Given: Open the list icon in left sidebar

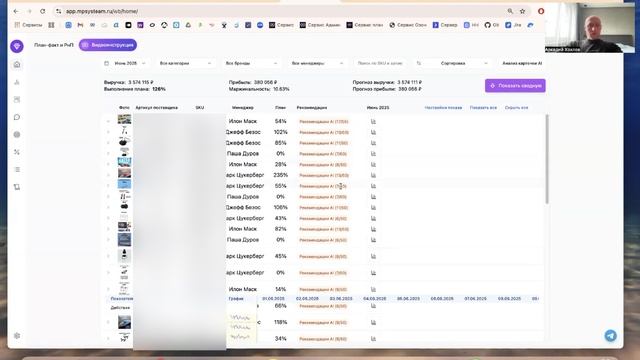Looking at the screenshot, I should [17, 169].
